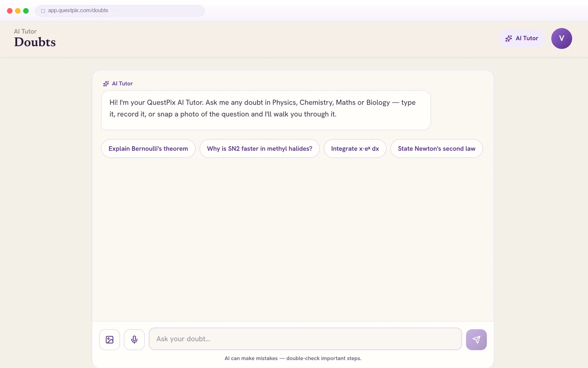Minimize the window with the yellow button
Image resolution: width=588 pixels, height=368 pixels.
18,11
